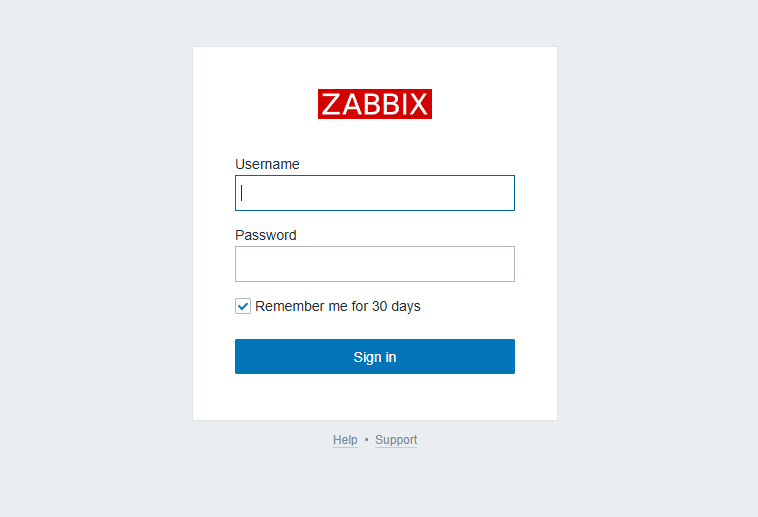Screen dimensions: 758x517
Task: Click the checkmark icon beside Remember me
Action: click(243, 306)
